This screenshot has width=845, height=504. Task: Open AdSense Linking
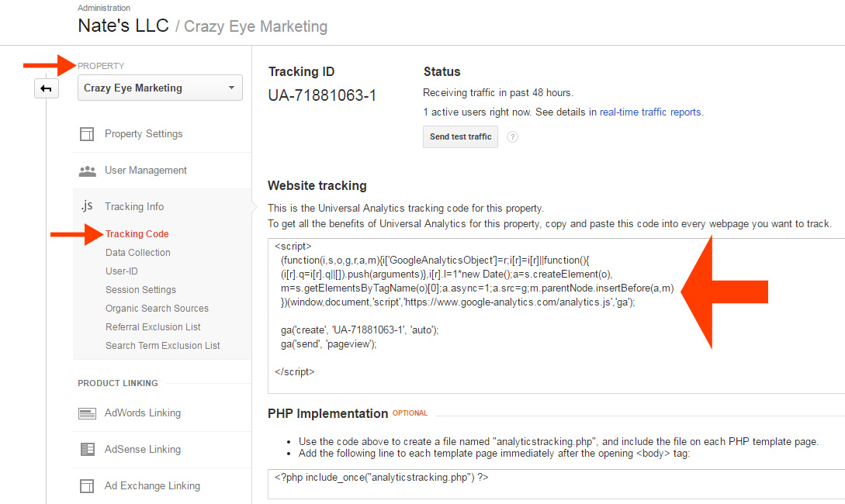point(143,449)
